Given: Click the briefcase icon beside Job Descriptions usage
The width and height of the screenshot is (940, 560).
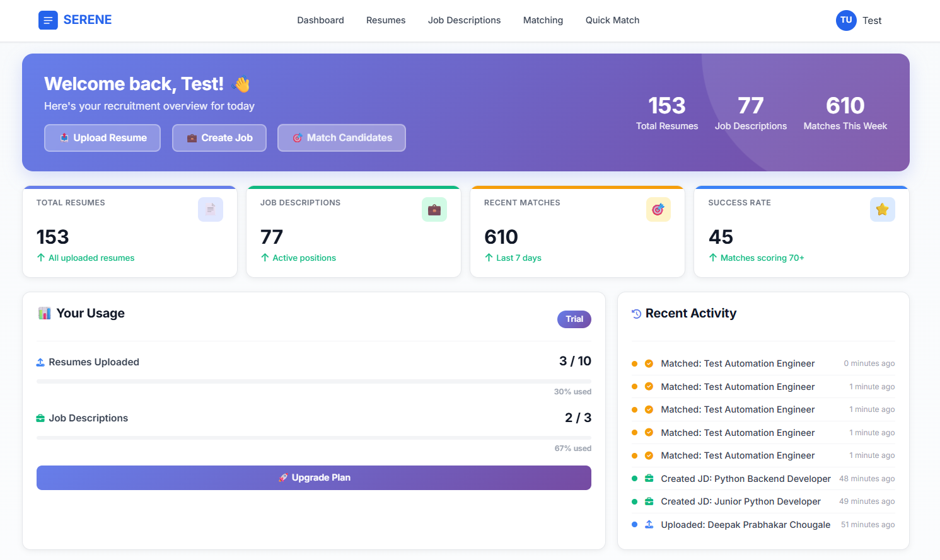Looking at the screenshot, I should (41, 418).
